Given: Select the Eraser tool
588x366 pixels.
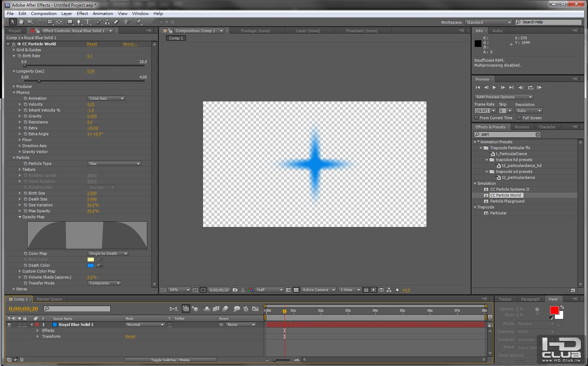Looking at the screenshot, I should click(x=116, y=22).
